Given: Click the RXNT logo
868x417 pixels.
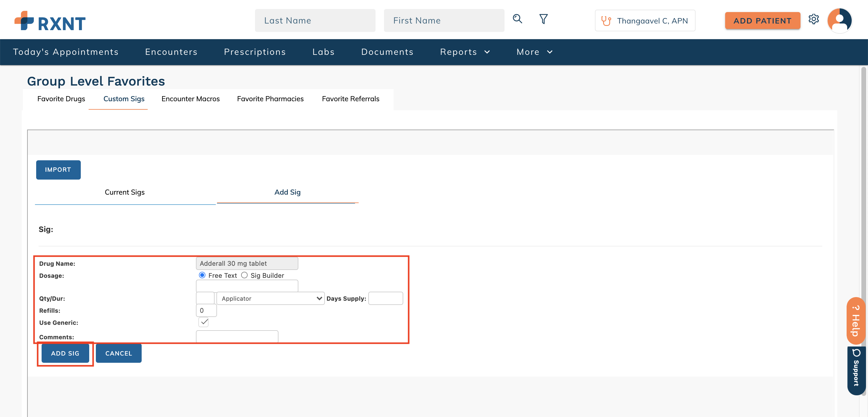Looking at the screenshot, I should click(50, 21).
